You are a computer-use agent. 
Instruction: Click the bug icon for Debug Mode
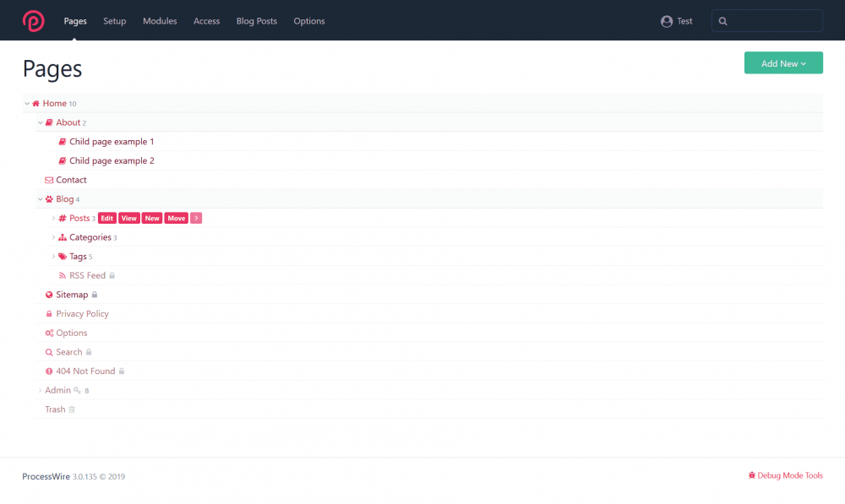(x=751, y=476)
